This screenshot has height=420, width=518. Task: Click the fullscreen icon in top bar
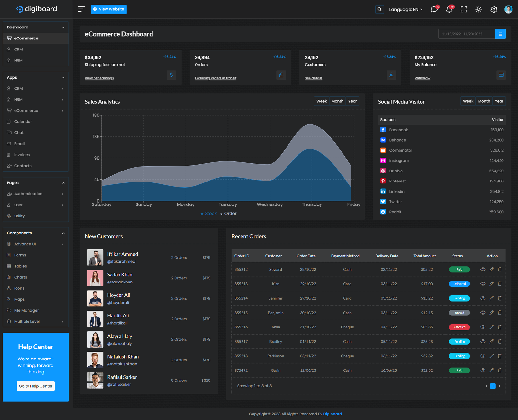(464, 9)
